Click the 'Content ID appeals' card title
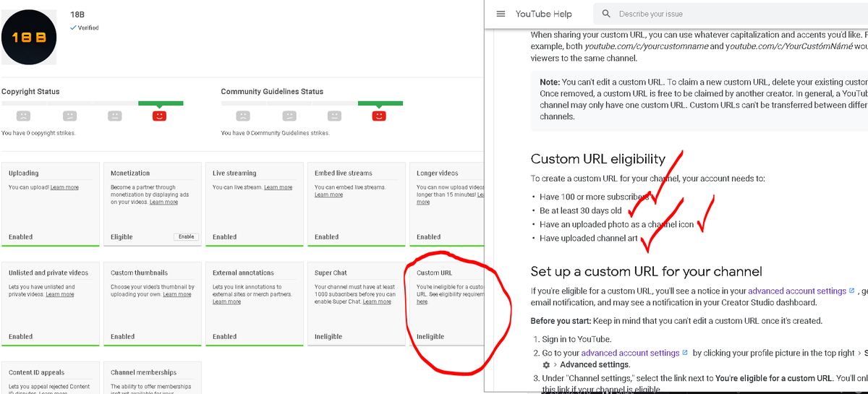This screenshot has height=394, width=868. point(37,373)
